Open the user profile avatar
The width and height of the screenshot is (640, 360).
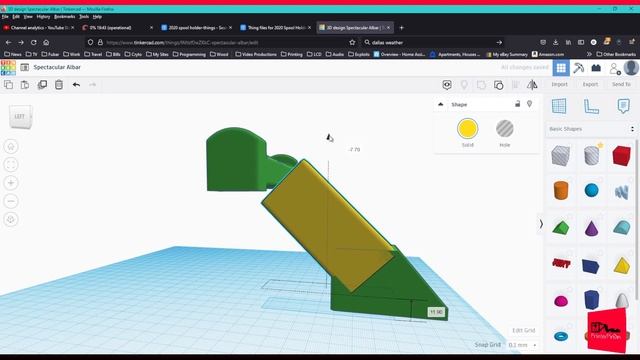[631, 68]
